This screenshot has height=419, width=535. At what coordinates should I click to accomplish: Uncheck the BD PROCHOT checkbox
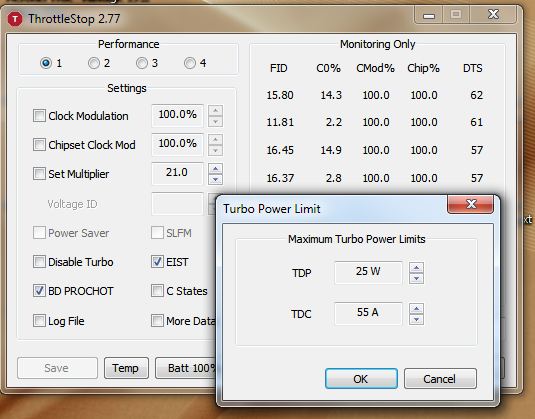39,291
